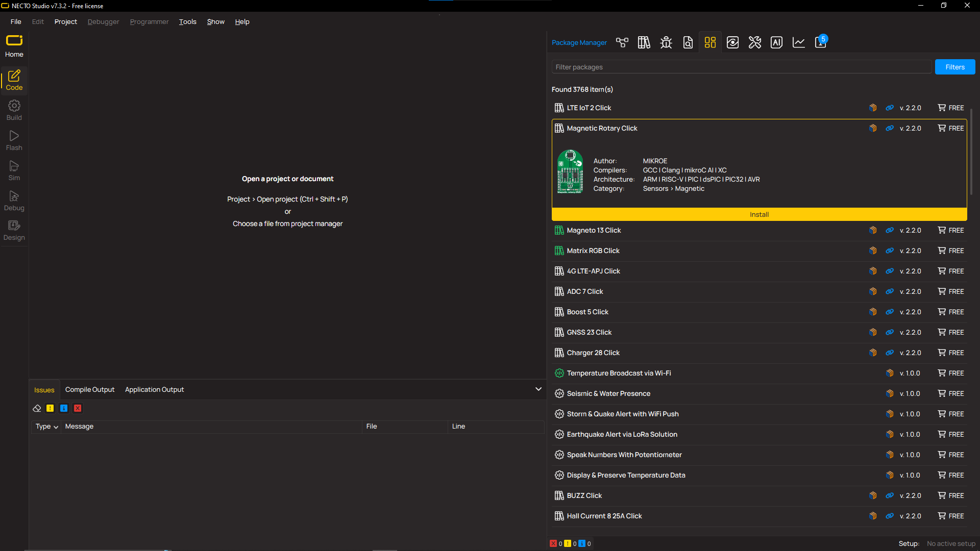Open the Type column sort dropdown
Screen dimensions: 980x551
(x=46, y=427)
